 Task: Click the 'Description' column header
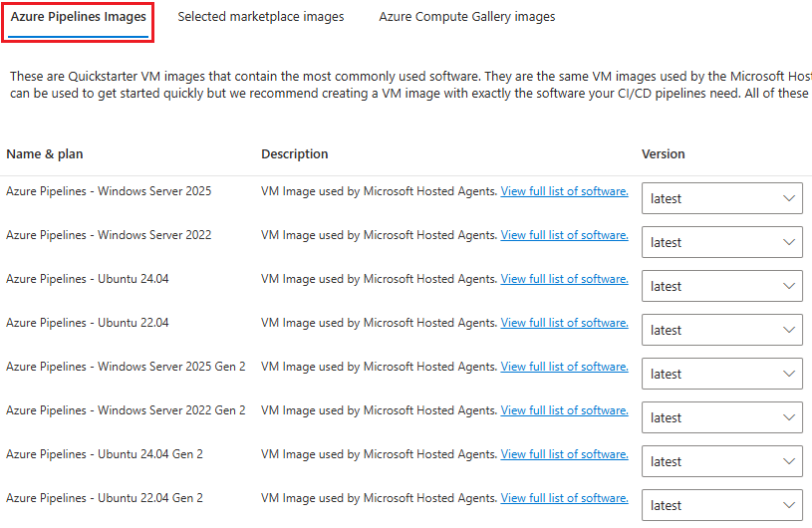[295, 154]
